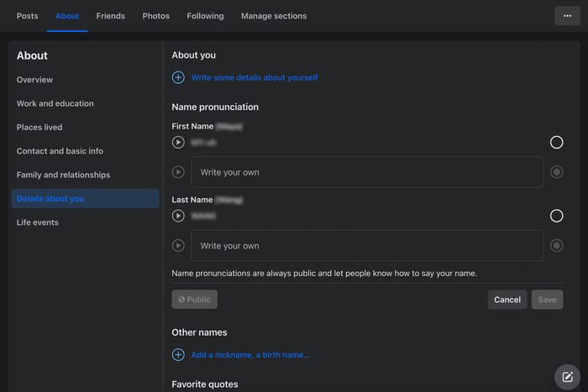The height and width of the screenshot is (392, 588).
Task: Select the suggested last name pronunciation radio button
Action: [x=556, y=216]
